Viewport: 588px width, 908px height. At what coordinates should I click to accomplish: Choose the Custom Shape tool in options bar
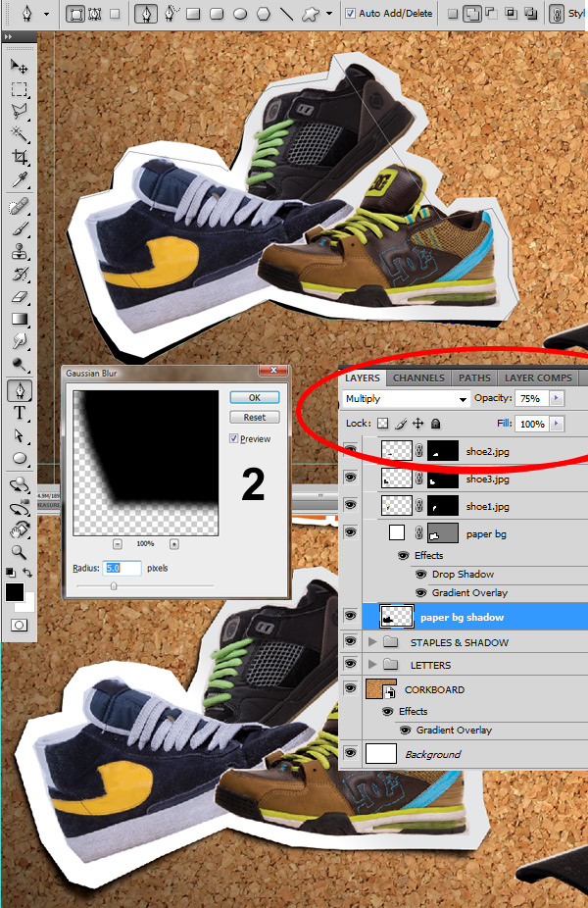coord(311,14)
